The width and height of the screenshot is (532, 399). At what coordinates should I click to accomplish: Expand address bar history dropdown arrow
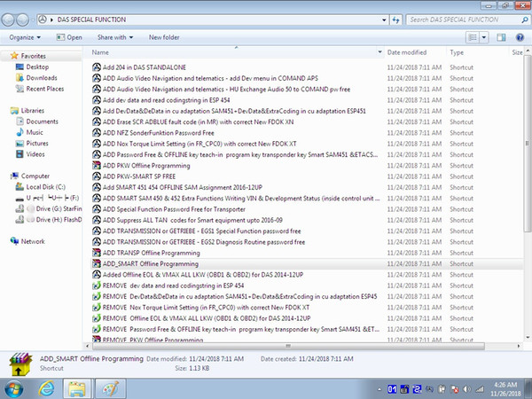(384, 20)
